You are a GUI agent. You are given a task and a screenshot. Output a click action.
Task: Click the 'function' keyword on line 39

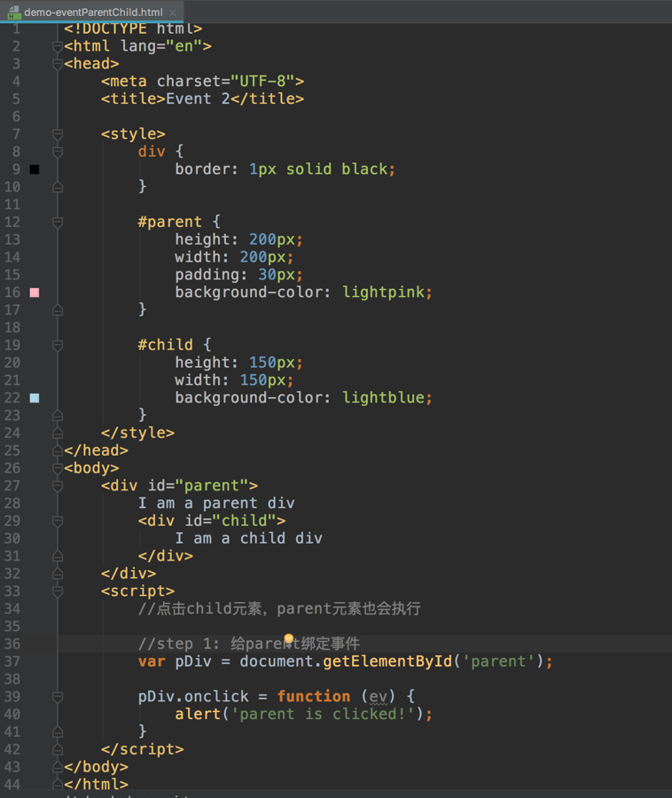pos(313,696)
